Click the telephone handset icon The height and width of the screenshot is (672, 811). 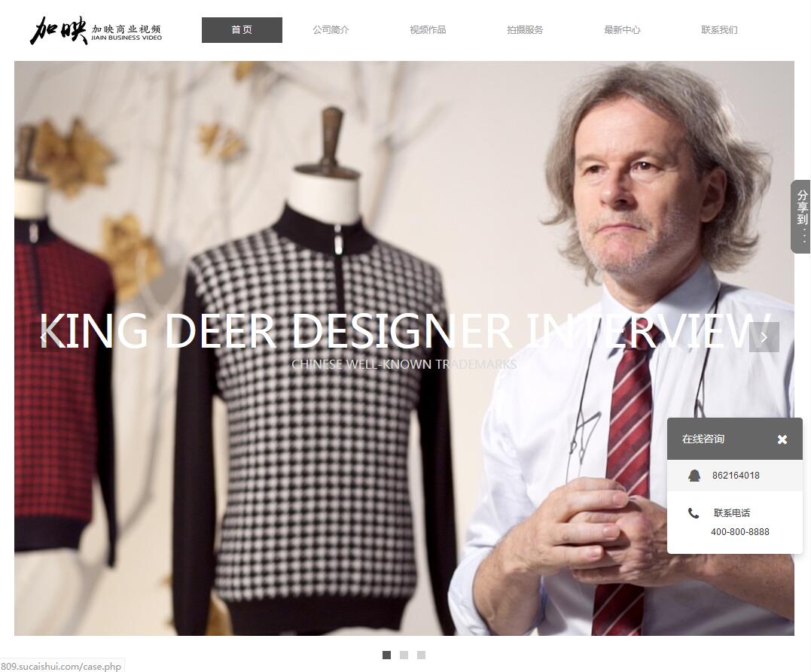[694, 513]
